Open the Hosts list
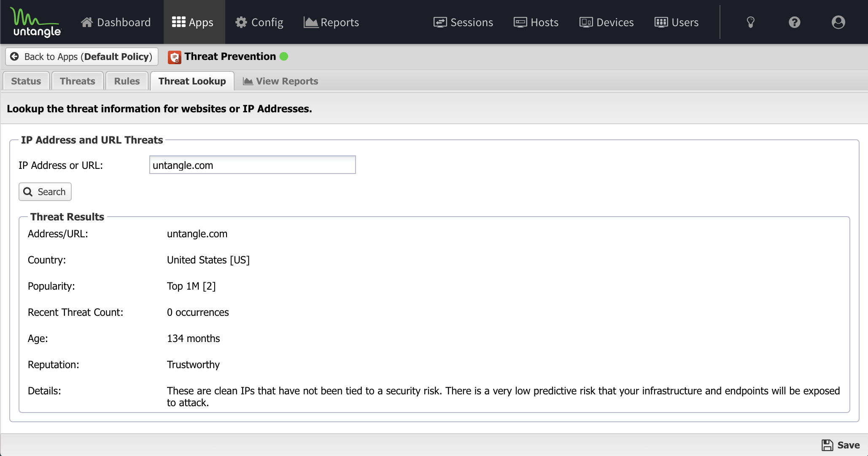868x456 pixels. (536, 22)
